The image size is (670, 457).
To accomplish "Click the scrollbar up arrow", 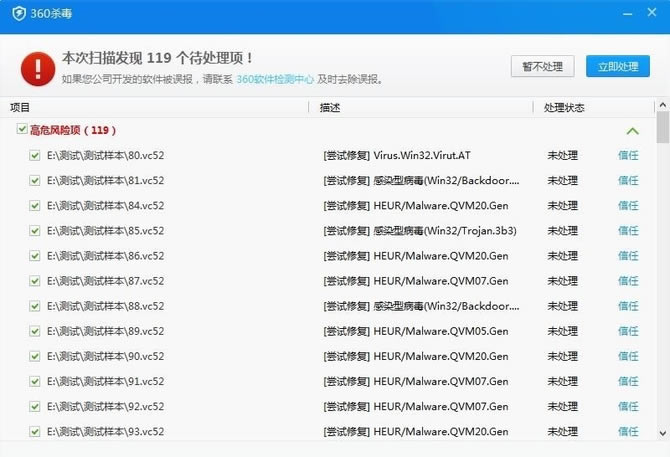I will [x=663, y=105].
